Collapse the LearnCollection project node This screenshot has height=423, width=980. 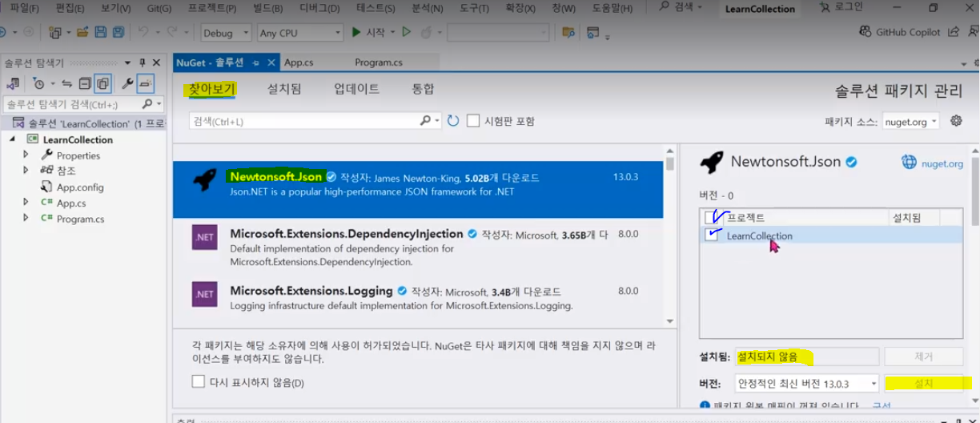pos(12,139)
